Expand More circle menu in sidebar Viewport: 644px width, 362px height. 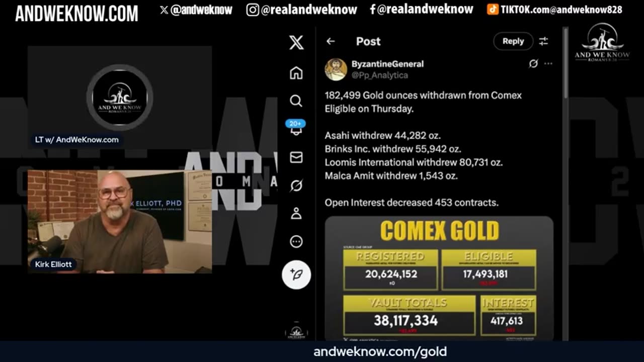(x=296, y=242)
